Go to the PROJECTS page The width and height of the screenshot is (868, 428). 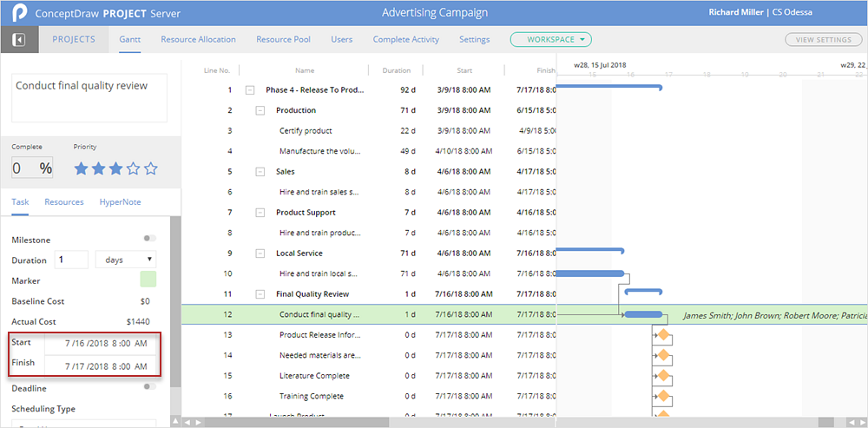coord(74,40)
